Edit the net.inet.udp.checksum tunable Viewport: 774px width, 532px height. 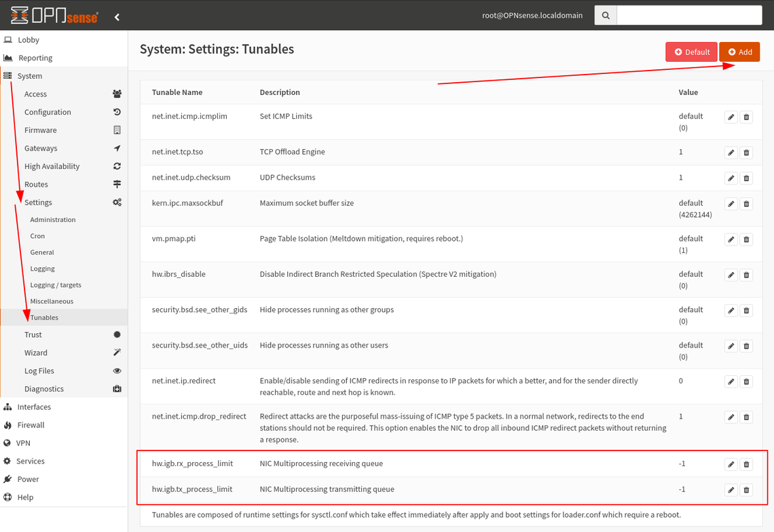pos(731,178)
